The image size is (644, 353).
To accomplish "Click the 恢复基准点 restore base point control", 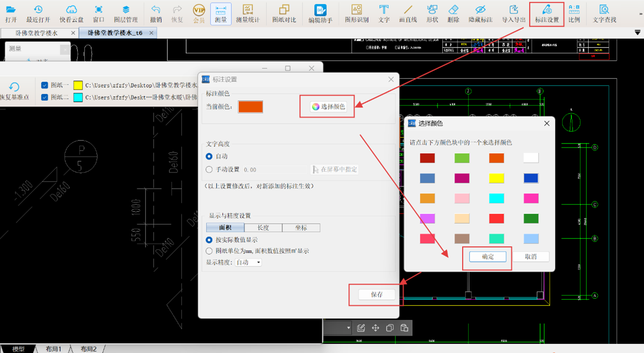I will pos(14,91).
